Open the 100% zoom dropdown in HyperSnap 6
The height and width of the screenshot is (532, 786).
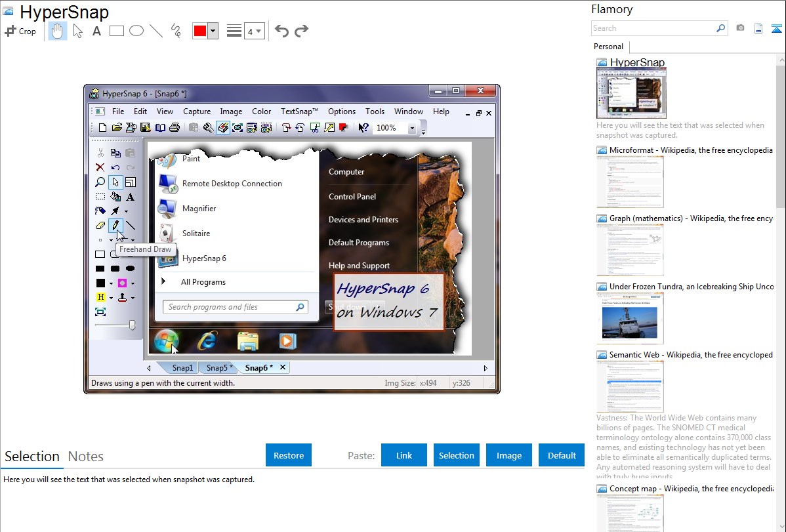point(412,129)
